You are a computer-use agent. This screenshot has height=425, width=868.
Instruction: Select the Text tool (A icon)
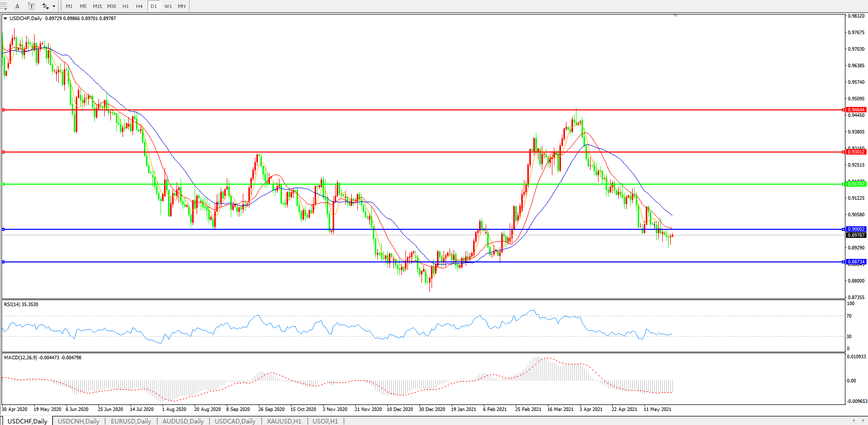point(17,7)
